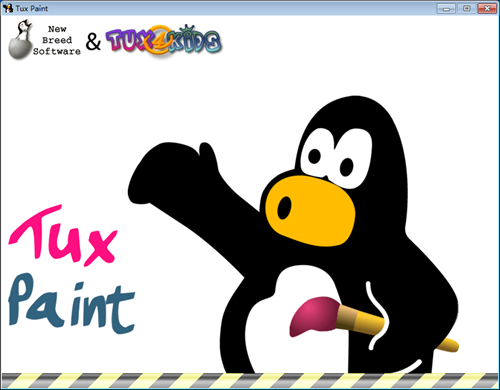Maximize the Tux Paint window
Image resolution: width=500 pixels, height=390 pixels.
[x=467, y=8]
